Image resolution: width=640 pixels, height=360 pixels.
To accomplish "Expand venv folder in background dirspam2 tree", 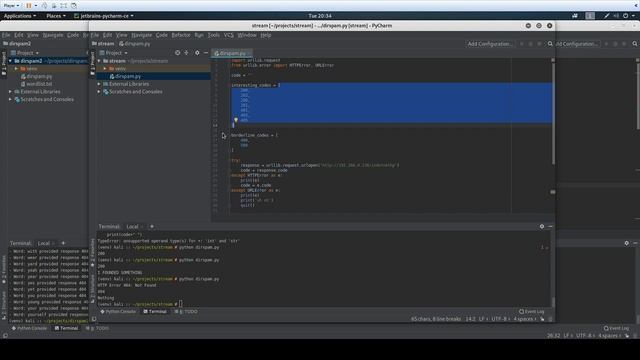I will coord(16,69).
